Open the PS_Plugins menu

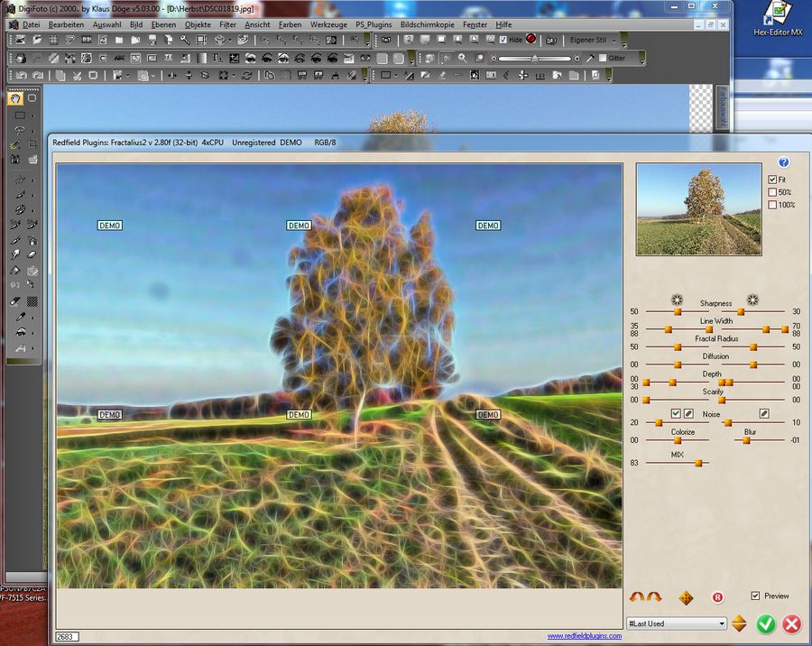coord(374,24)
